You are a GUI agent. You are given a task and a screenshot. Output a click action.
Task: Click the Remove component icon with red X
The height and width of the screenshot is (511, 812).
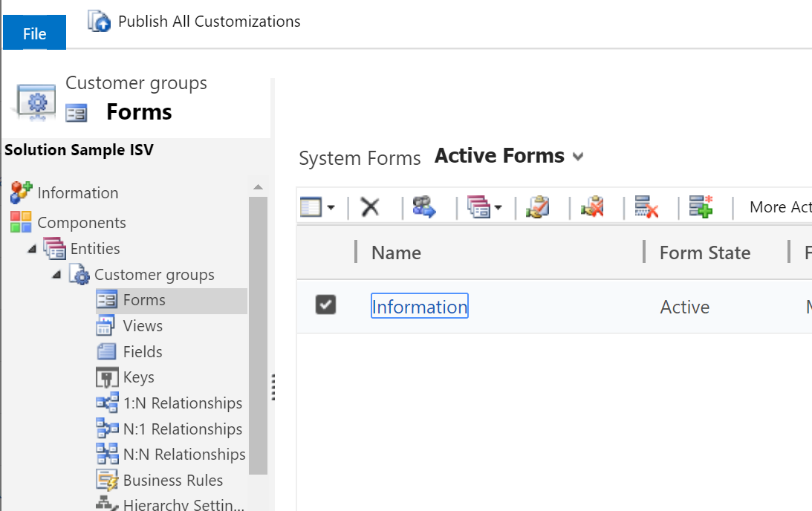646,207
